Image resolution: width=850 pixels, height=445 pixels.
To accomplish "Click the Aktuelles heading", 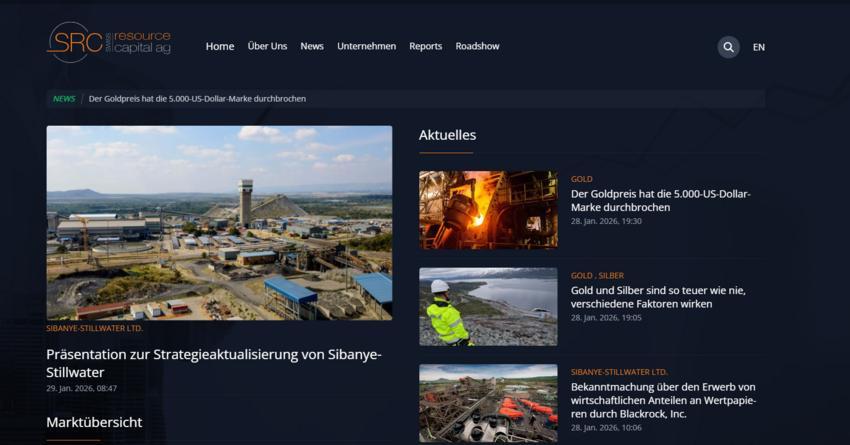I will point(447,135).
